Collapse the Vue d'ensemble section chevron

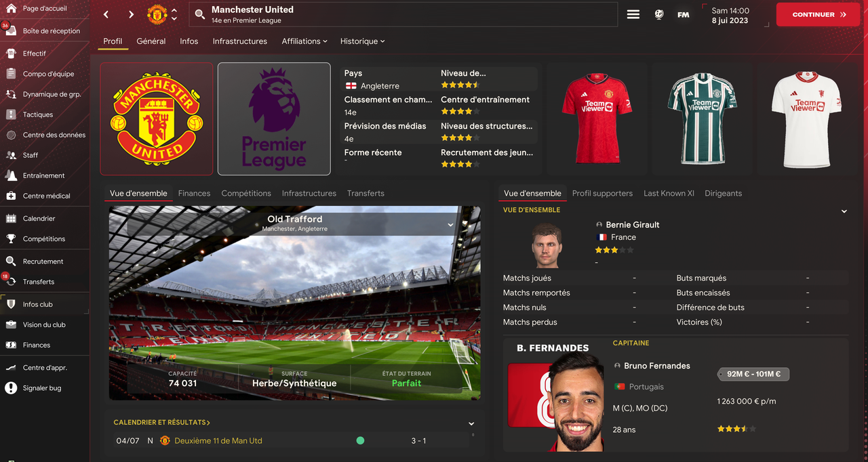point(844,211)
